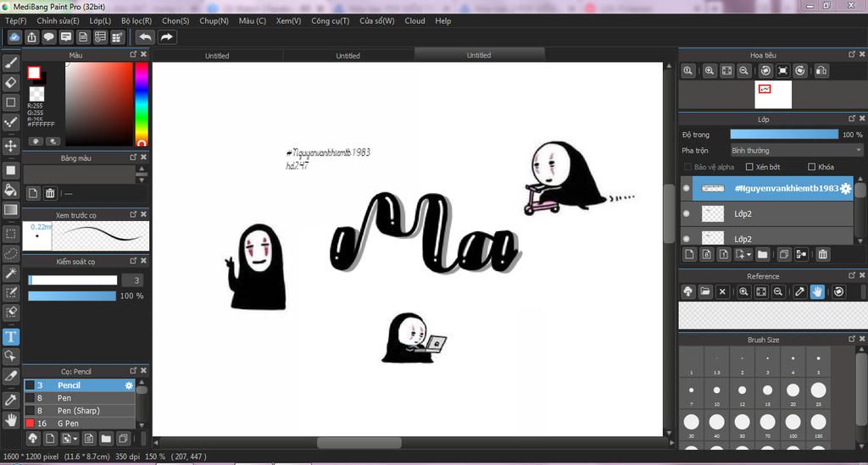This screenshot has width=868, height=465.
Task: Add a new layer with blank page icon
Action: coord(689,254)
